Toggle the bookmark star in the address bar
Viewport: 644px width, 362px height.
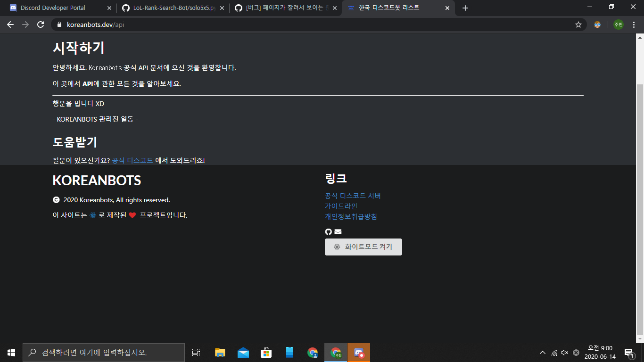point(578,25)
